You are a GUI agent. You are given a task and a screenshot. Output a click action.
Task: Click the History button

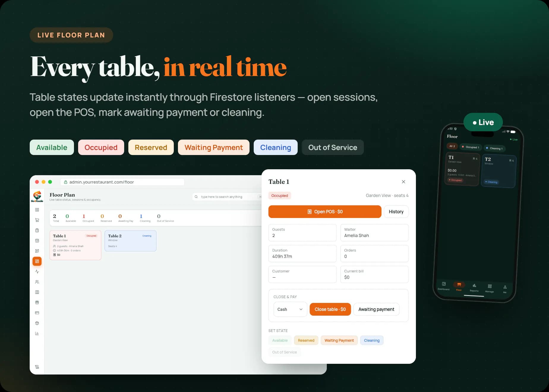click(x=396, y=212)
